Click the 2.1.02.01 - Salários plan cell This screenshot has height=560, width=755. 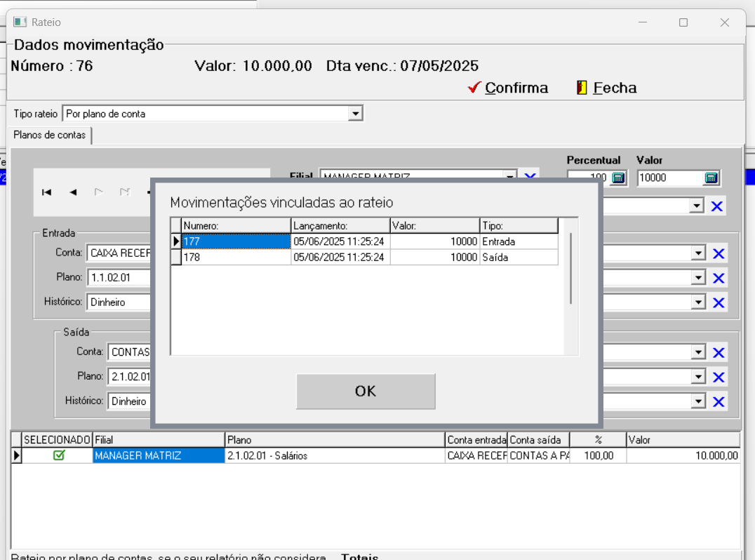[x=335, y=455]
